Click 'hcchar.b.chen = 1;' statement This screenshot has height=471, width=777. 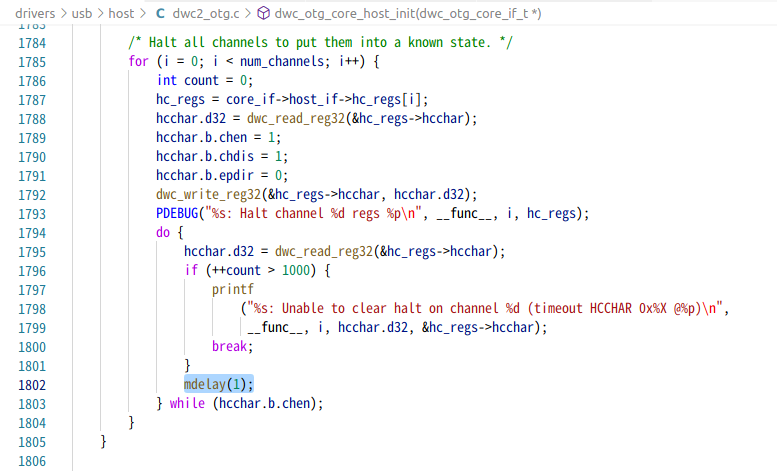click(219, 137)
